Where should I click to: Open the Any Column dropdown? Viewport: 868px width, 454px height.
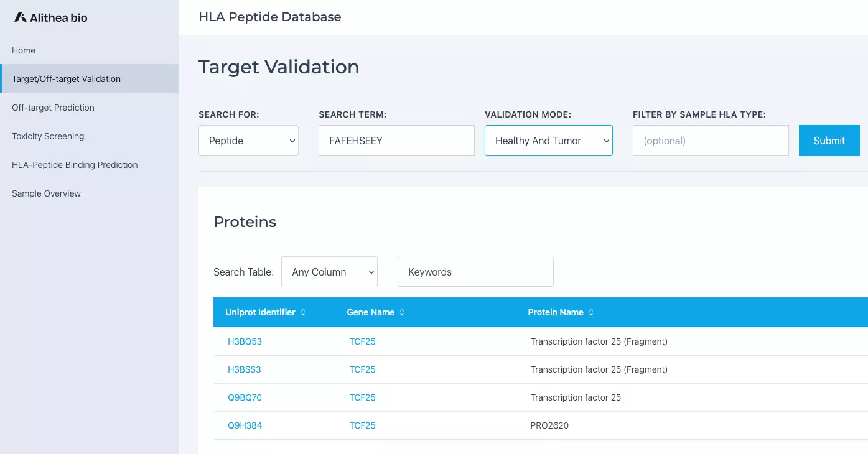[x=329, y=272]
